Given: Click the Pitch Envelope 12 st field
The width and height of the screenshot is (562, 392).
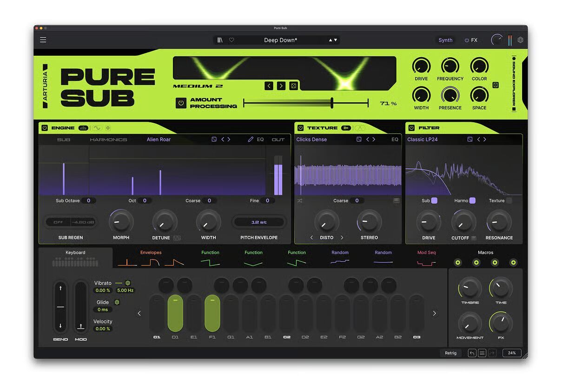Looking at the screenshot, I should click(x=259, y=222).
